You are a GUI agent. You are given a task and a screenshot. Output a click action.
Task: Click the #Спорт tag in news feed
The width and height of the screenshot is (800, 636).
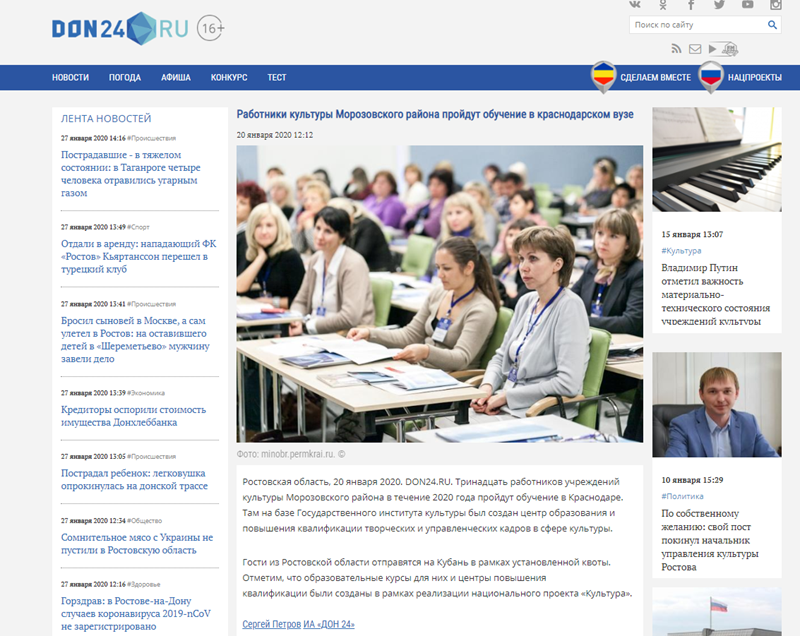click(x=138, y=227)
